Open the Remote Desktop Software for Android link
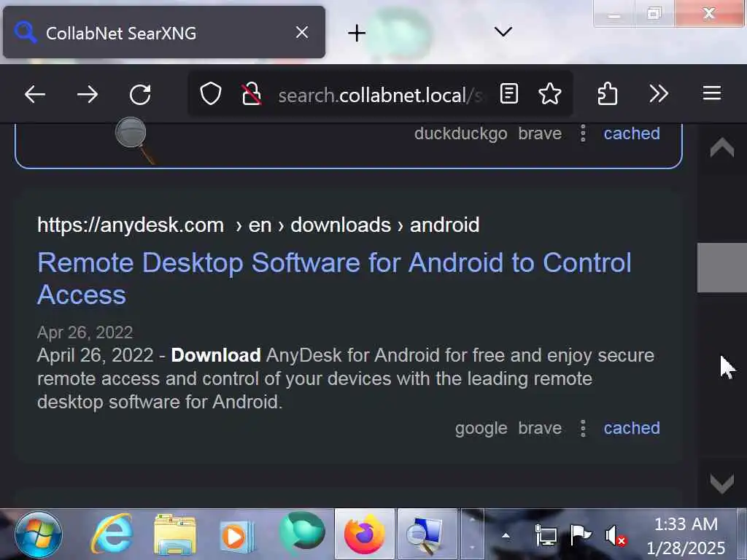The width and height of the screenshot is (747, 560). click(x=334, y=279)
